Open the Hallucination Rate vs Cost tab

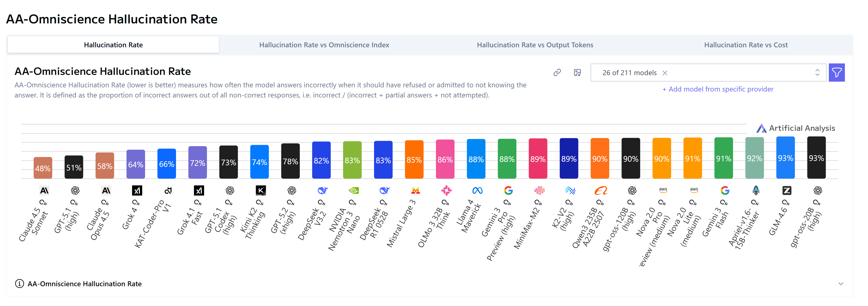(x=746, y=45)
